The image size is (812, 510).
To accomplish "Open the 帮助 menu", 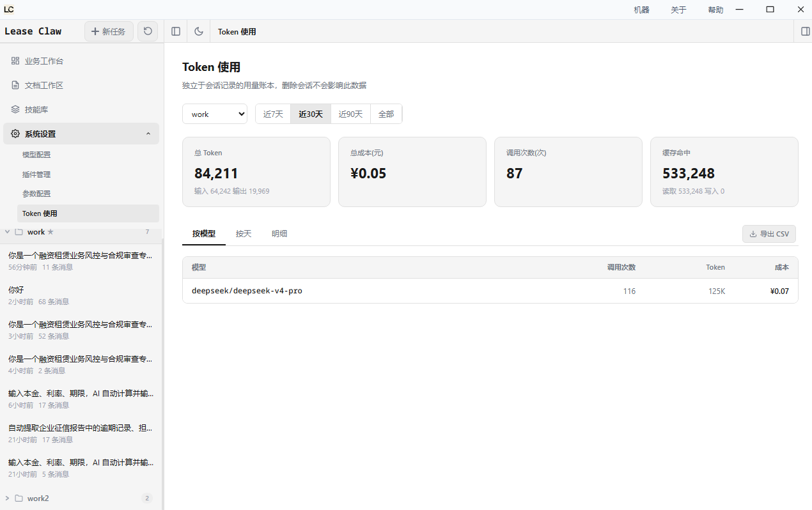I will (x=715, y=10).
